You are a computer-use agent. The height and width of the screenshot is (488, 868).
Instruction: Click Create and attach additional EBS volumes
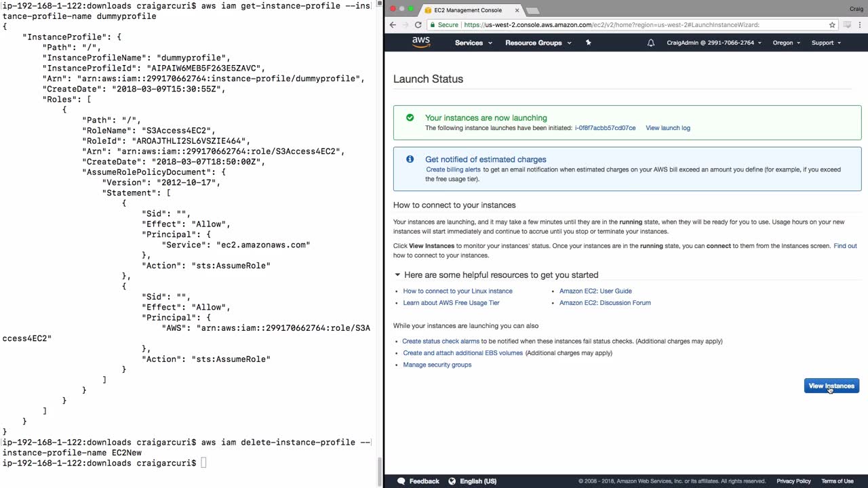tap(463, 353)
